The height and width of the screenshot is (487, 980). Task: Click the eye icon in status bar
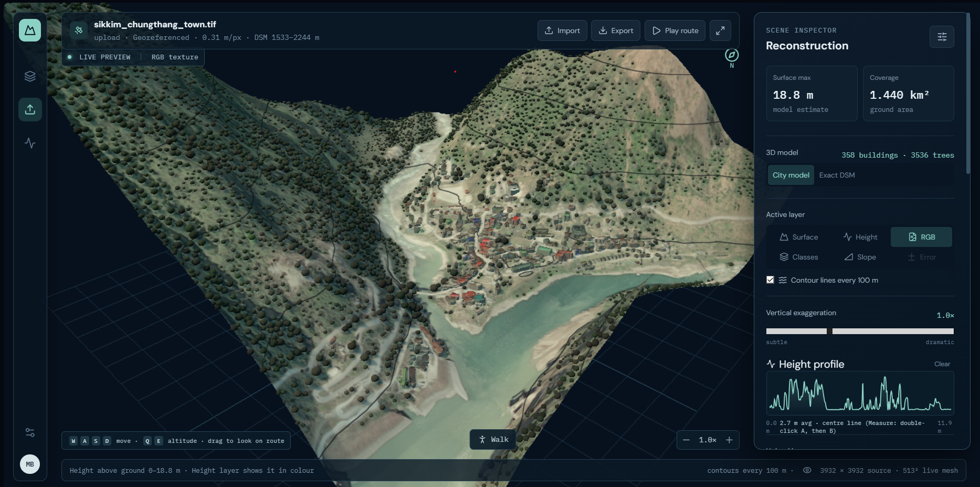pos(807,470)
